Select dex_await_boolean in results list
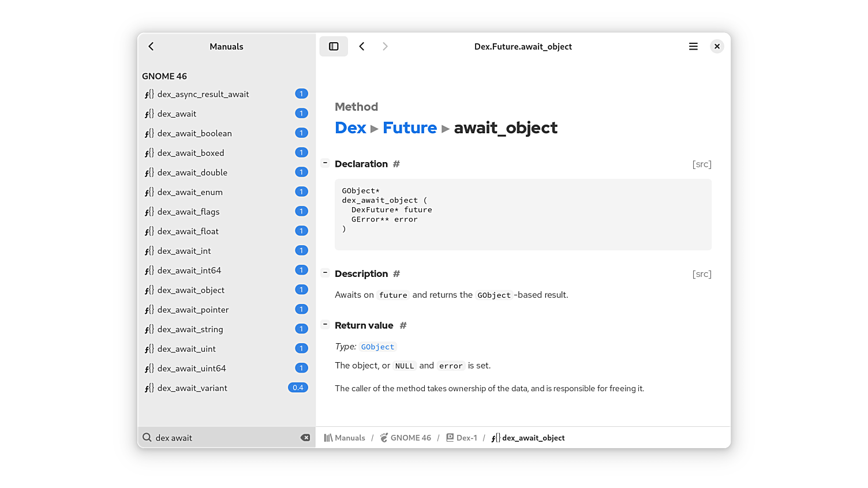The width and height of the screenshot is (868, 488). coord(194,133)
